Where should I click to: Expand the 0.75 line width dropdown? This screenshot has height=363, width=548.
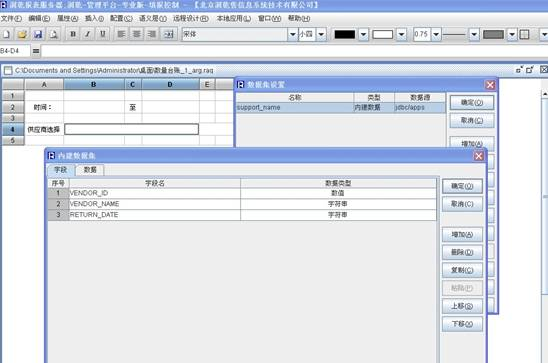(x=436, y=34)
